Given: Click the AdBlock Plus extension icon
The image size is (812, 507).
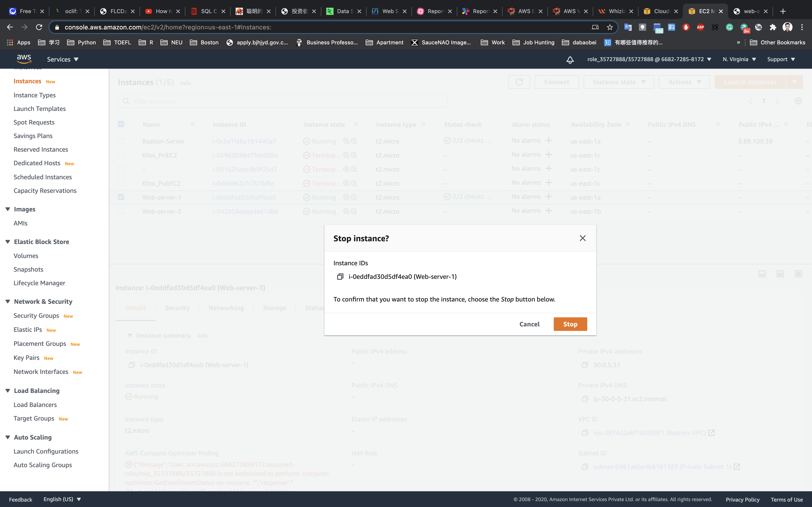Looking at the screenshot, I should (x=700, y=27).
